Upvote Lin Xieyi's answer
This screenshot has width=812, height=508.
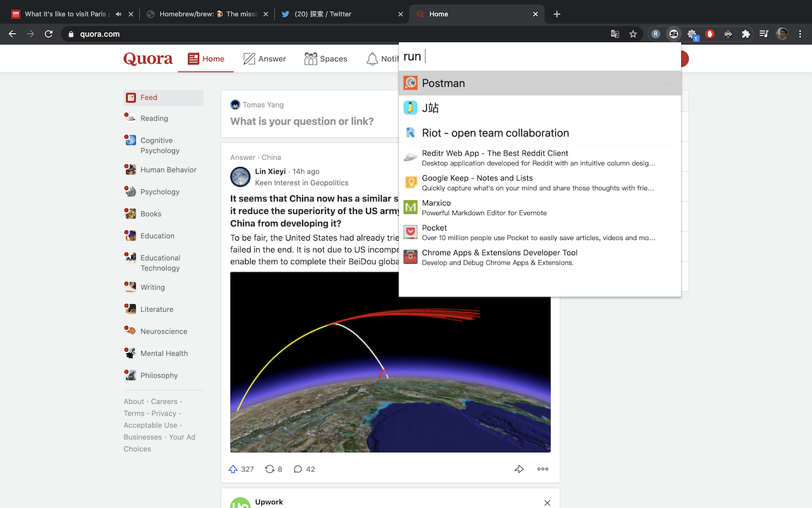pos(233,469)
